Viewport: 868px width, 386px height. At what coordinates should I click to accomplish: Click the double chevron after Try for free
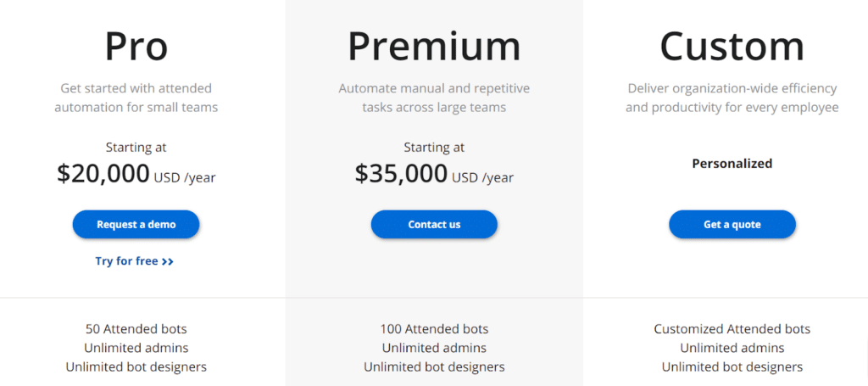[168, 261]
